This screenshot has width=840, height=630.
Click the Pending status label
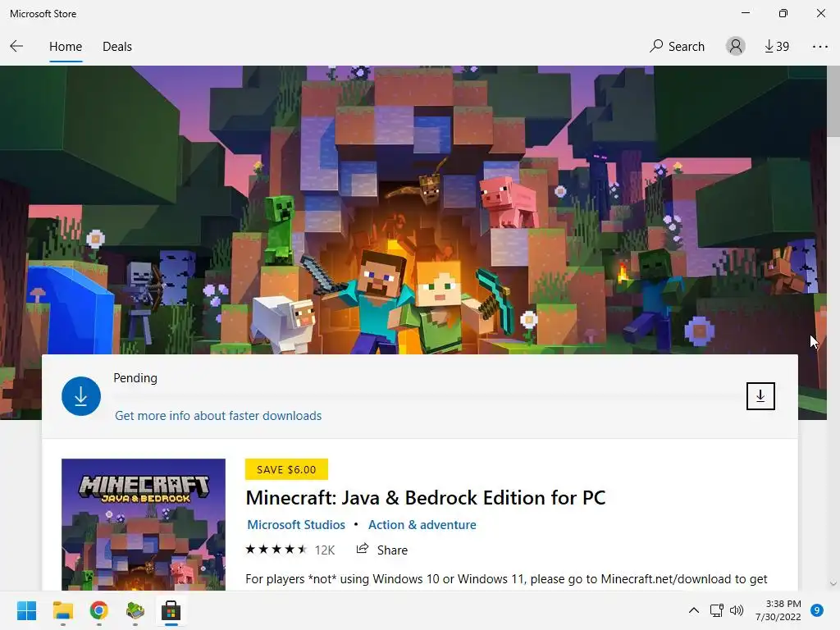[135, 378]
